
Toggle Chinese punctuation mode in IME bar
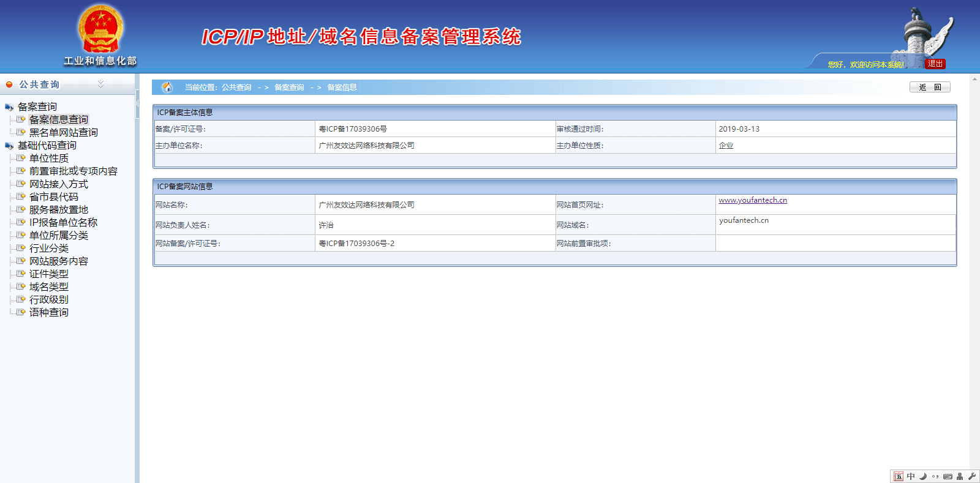point(935,476)
